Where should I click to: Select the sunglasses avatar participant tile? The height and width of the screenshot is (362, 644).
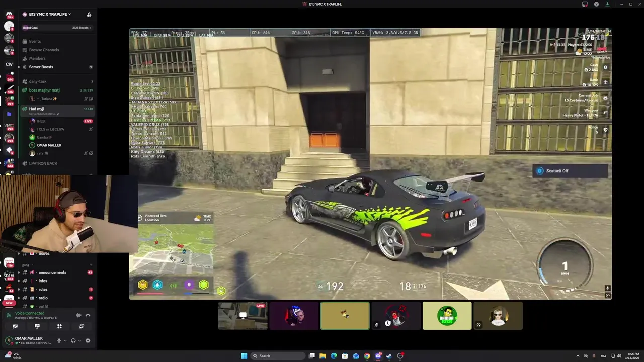[x=498, y=316]
